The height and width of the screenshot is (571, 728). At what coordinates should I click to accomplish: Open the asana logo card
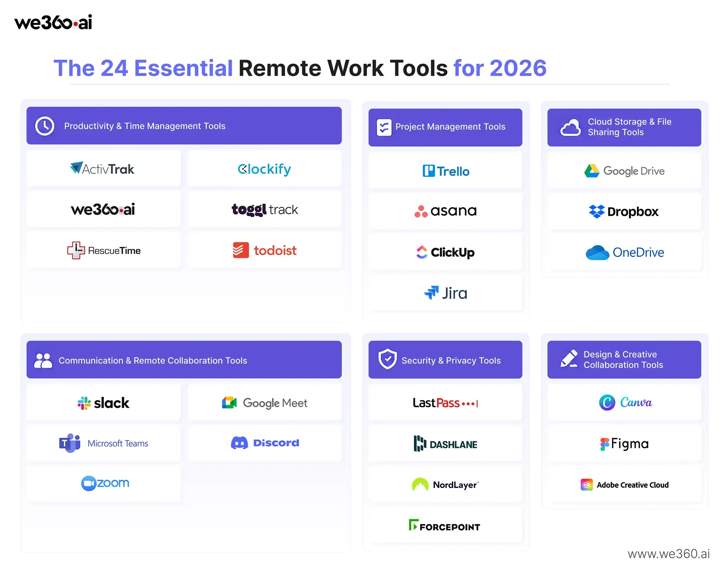point(446,211)
